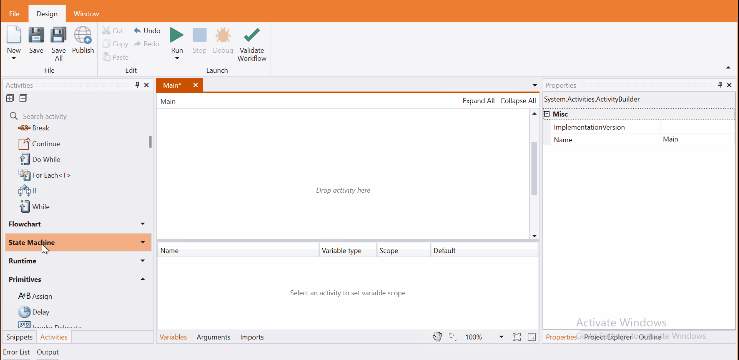739x360 pixels.
Task: Open the Variables panel tab
Action: tap(173, 337)
